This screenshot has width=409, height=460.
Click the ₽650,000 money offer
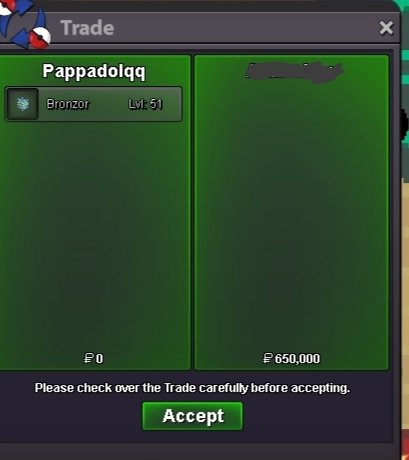pos(292,359)
